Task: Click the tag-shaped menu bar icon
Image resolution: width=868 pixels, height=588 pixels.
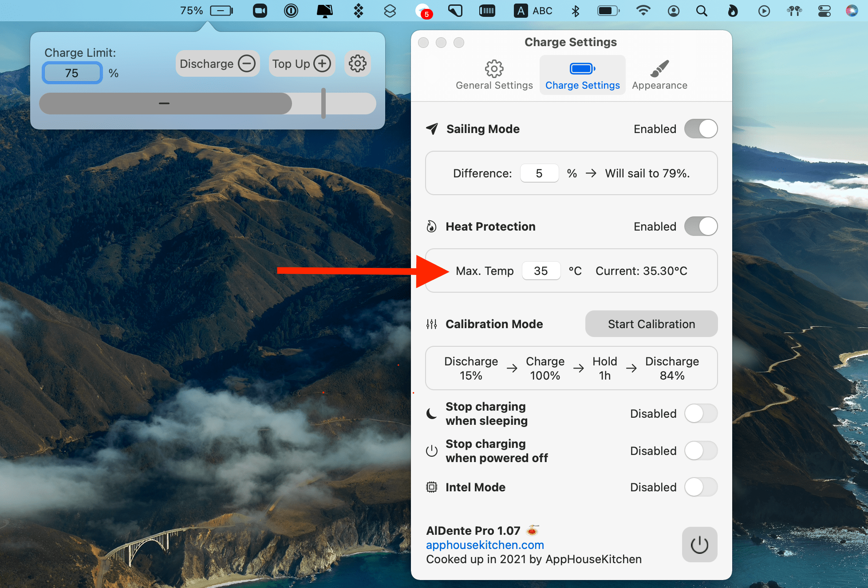Action: [455, 11]
